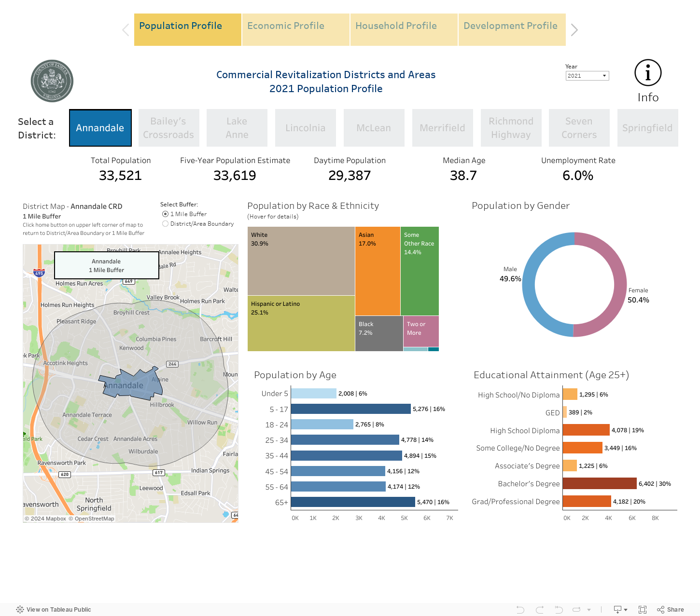
Task: Click route 244 marker on map
Action: [x=172, y=364]
